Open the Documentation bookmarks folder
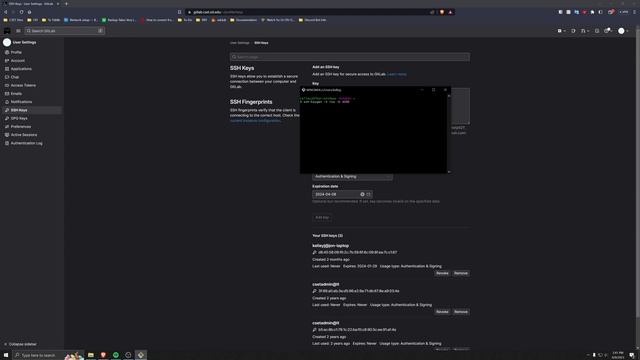 tap(244, 20)
